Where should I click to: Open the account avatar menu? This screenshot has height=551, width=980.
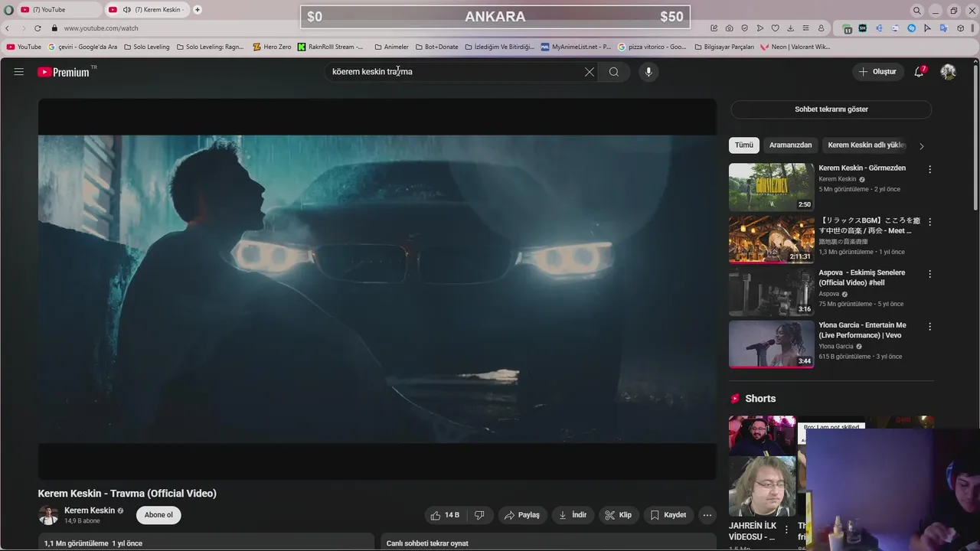tap(949, 72)
